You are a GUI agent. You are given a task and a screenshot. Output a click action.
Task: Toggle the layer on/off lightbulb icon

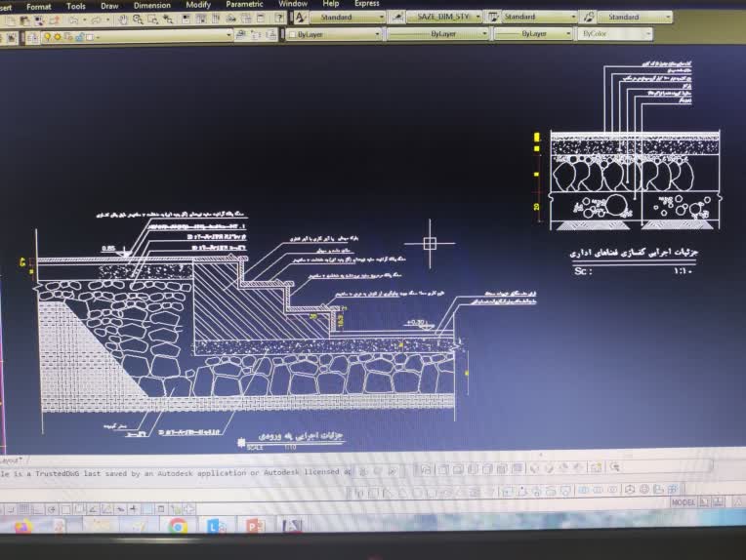point(47,37)
